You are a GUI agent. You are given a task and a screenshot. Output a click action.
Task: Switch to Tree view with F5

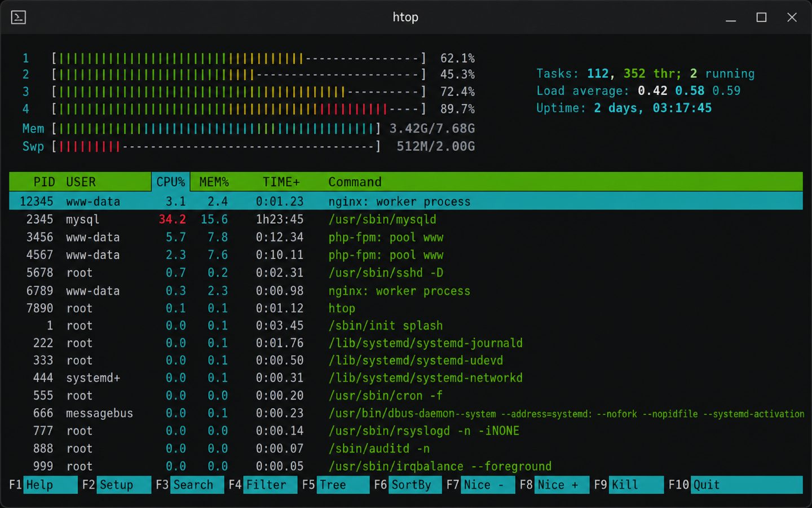(336, 485)
